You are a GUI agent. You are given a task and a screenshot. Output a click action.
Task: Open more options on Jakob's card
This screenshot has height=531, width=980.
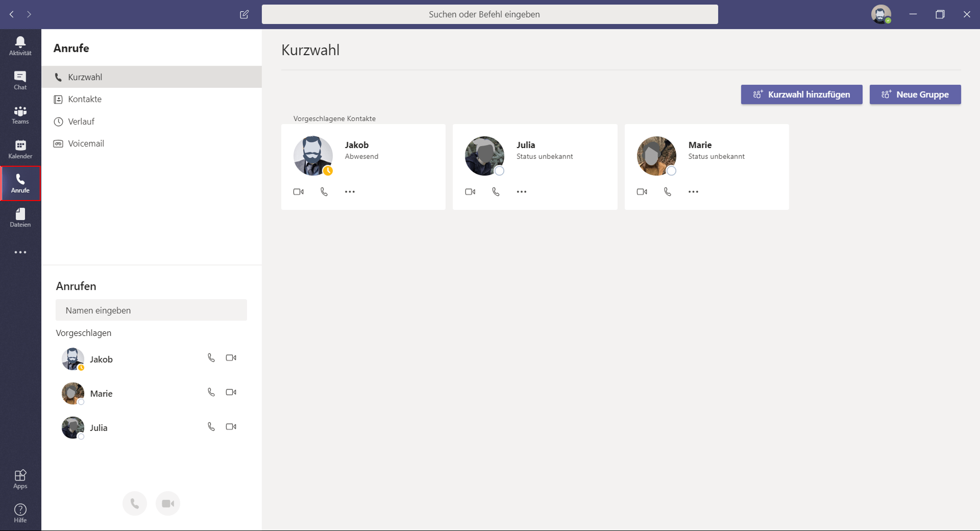pos(350,192)
